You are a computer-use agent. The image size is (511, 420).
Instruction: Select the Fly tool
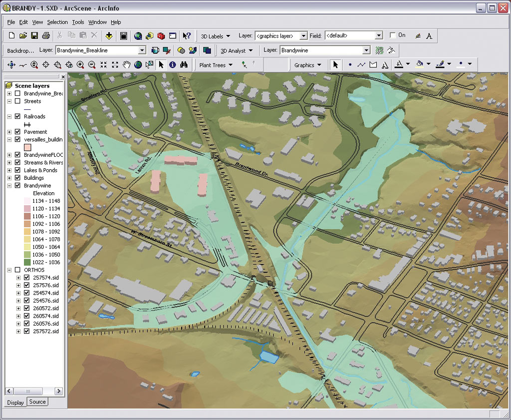[x=23, y=65]
